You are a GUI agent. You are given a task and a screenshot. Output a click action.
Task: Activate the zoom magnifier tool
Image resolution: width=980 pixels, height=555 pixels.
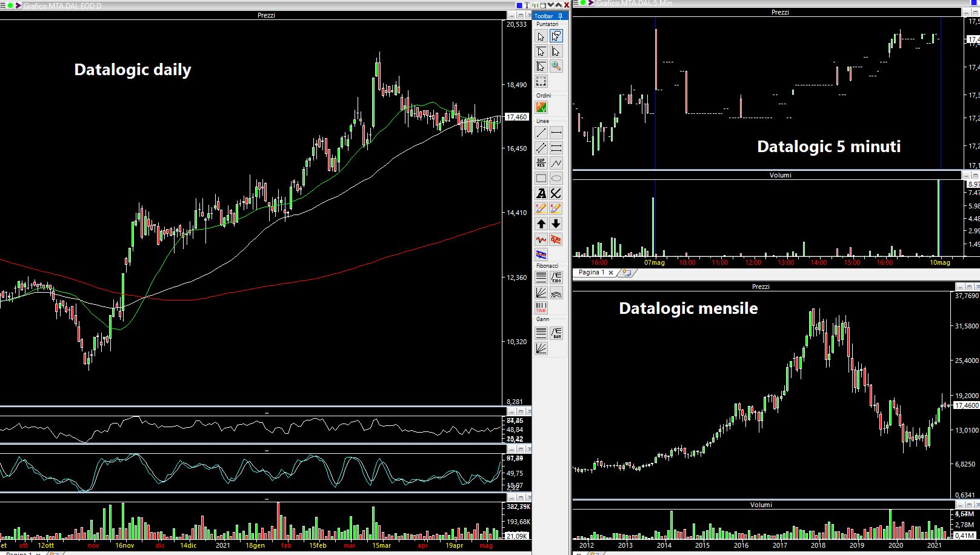556,66
